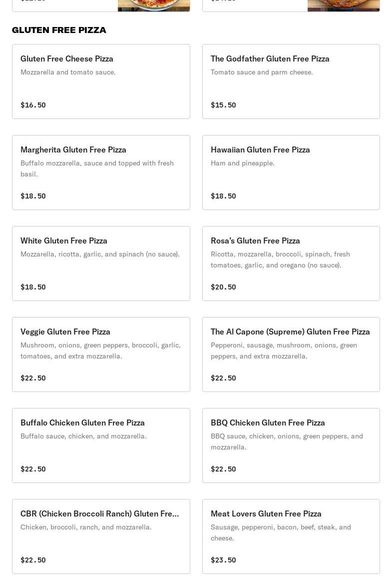The width and height of the screenshot is (392, 581).
Task: Open BBQ Chicken Gluten Free Pizza
Action: pyautogui.click(x=268, y=423)
